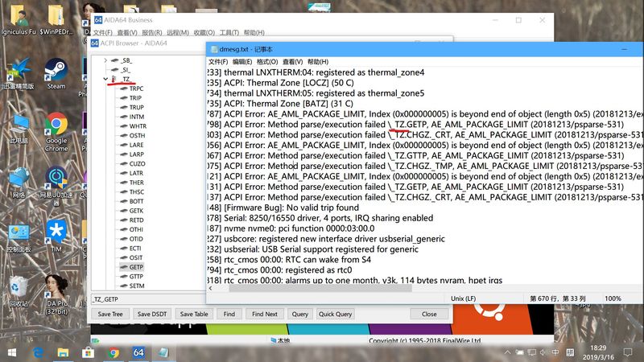The height and width of the screenshot is (362, 644).
Task: Open Notepad's 格式(O) menu
Action: [268, 62]
